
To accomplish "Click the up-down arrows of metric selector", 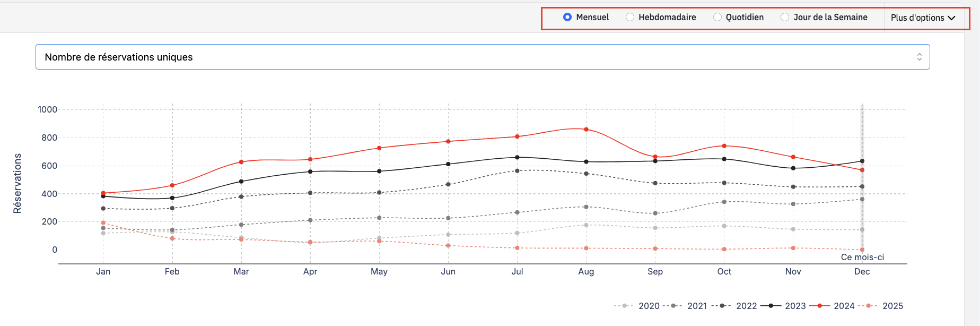I will (920, 57).
